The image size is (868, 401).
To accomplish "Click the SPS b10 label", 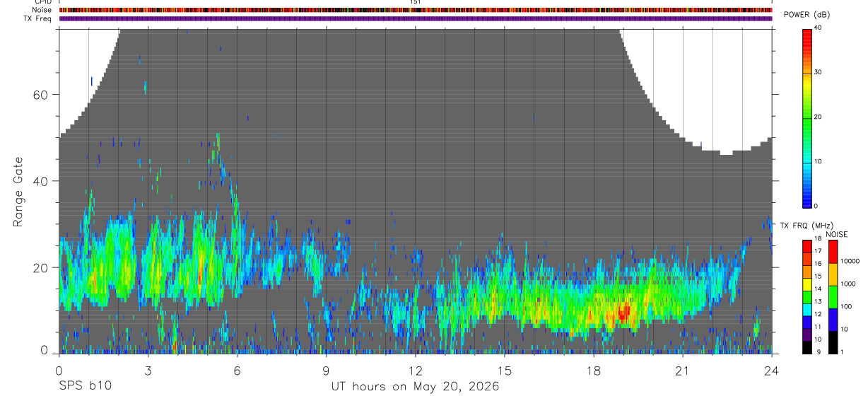I will pos(85,386).
